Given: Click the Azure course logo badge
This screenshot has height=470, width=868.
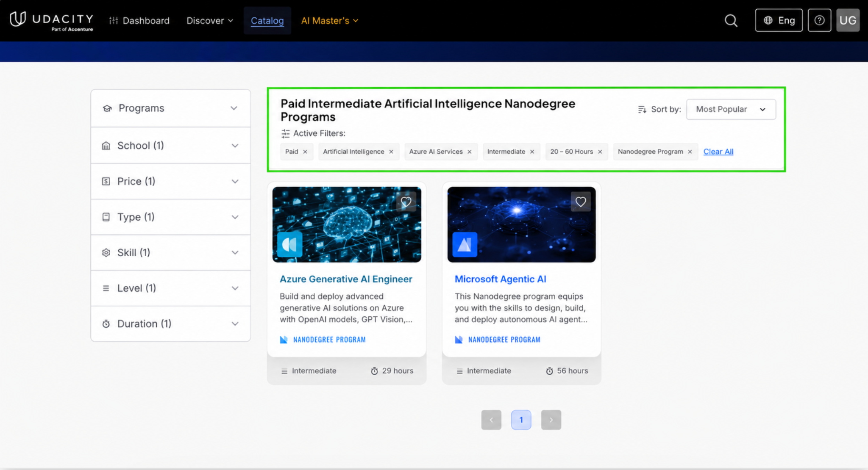Looking at the screenshot, I should (290, 244).
